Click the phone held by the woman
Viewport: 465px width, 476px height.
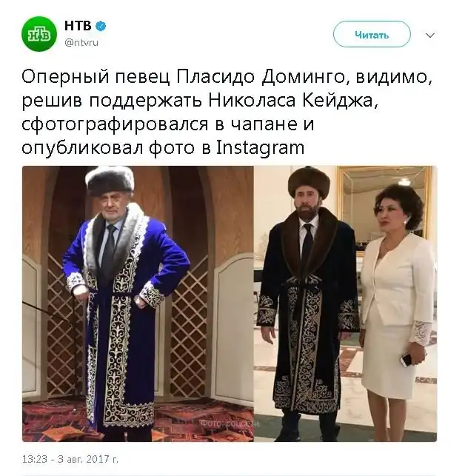tap(407, 359)
